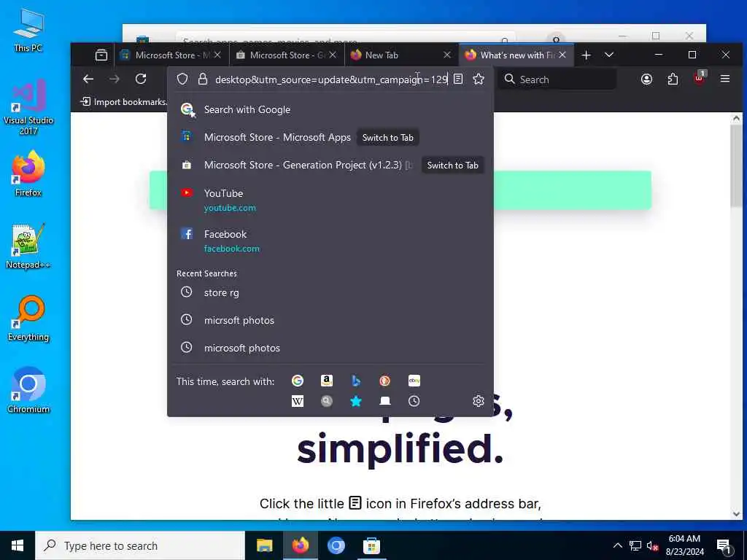Open Microsoft Store from taskbar
The image size is (747, 560).
371,545
